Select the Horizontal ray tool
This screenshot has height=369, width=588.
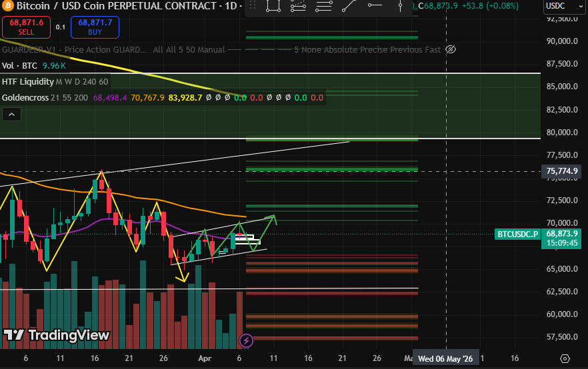pyautogui.click(x=375, y=5)
